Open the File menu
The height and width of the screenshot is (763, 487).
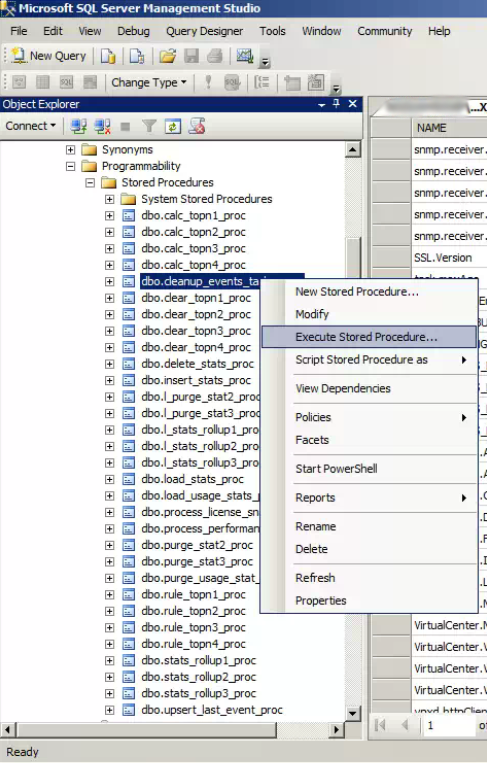19,31
